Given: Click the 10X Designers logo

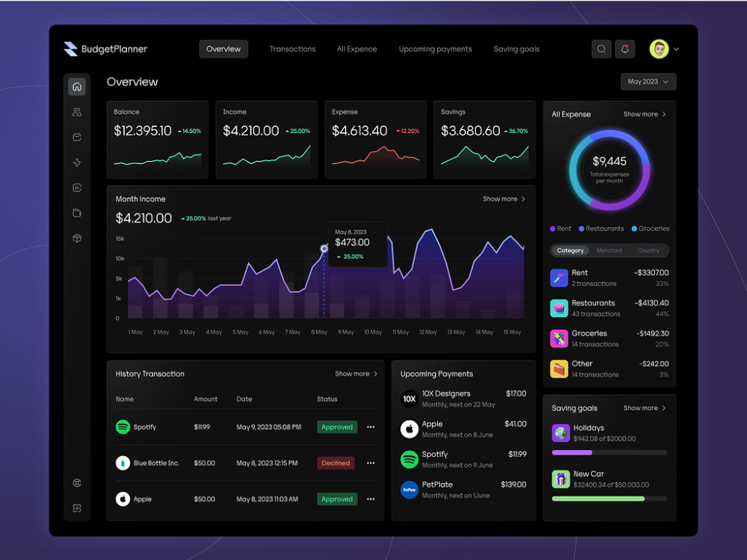Looking at the screenshot, I should 409,399.
